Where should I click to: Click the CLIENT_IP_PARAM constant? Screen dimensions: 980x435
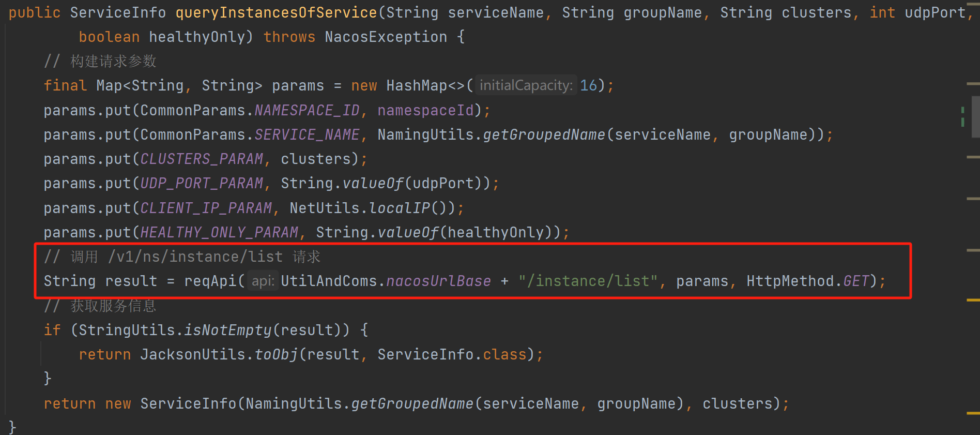(x=206, y=208)
